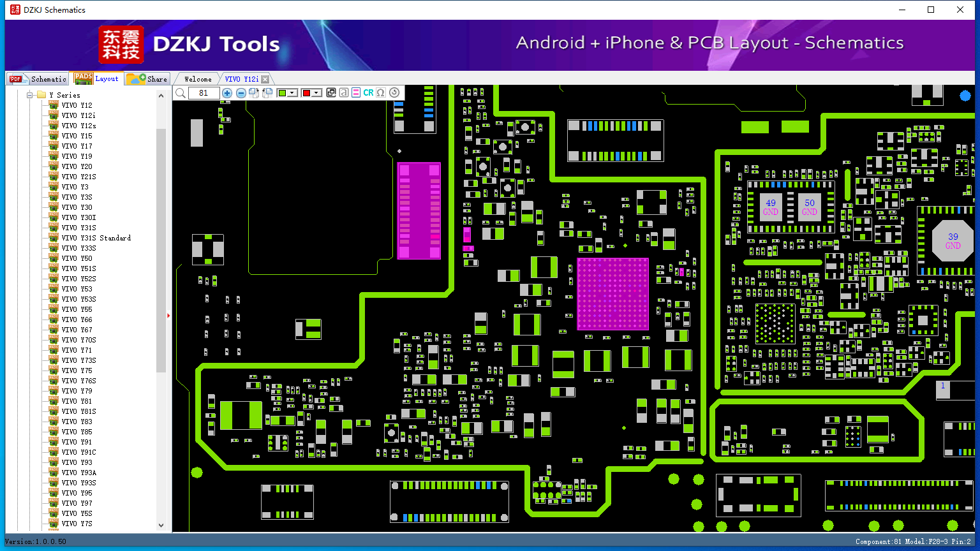This screenshot has width=980, height=551.
Task: Select the VIVO Y97 entry
Action: (x=77, y=503)
